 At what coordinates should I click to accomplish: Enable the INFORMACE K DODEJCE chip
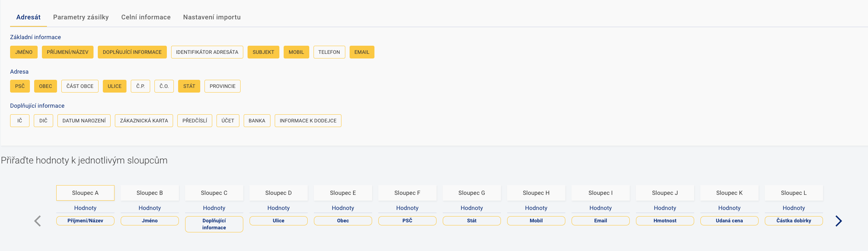tap(308, 120)
